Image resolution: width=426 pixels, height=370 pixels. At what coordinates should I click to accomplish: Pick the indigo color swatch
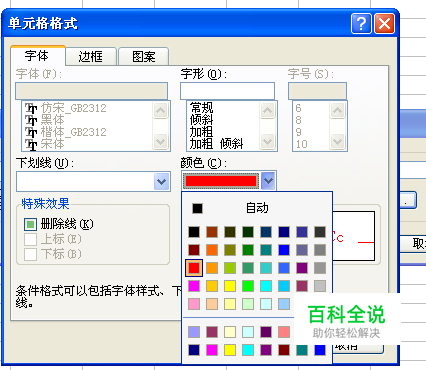(302, 232)
